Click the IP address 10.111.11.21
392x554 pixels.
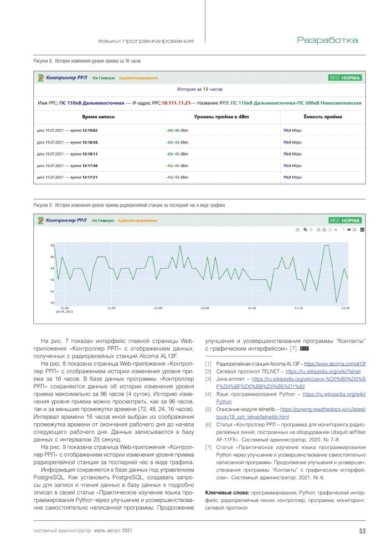(x=176, y=103)
